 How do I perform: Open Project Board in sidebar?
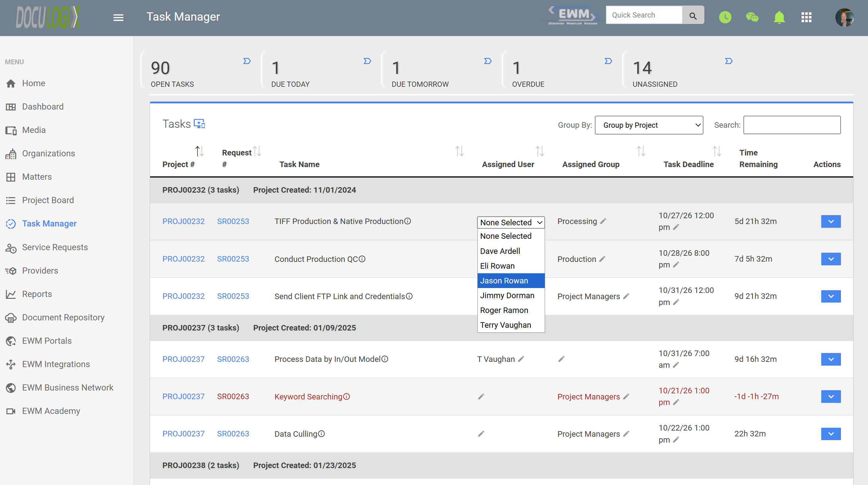48,200
